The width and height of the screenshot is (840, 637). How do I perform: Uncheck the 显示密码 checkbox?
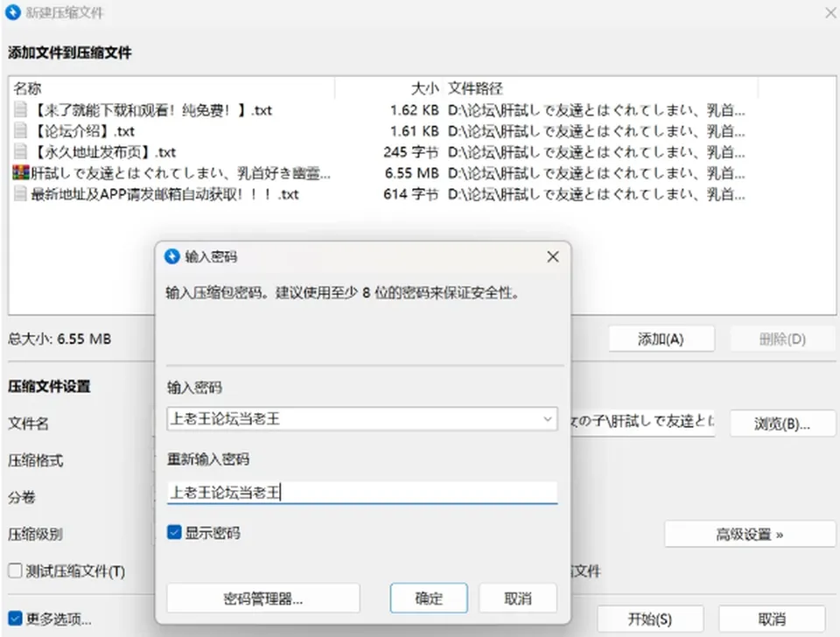174,533
